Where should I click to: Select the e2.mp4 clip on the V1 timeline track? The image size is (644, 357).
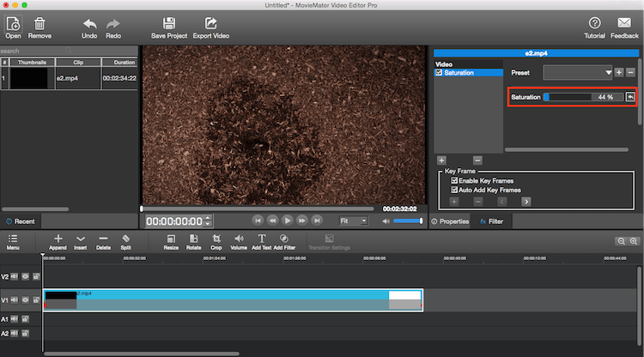[233, 300]
